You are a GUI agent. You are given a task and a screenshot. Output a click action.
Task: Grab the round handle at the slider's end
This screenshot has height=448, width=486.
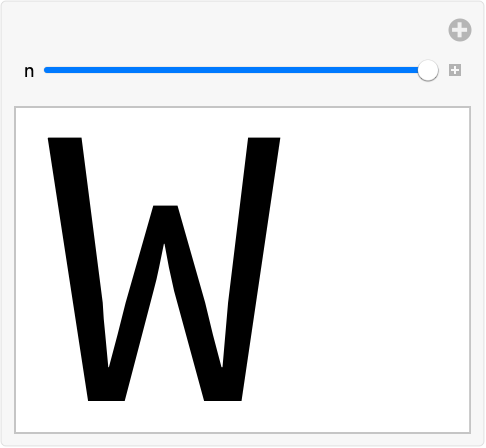click(428, 70)
